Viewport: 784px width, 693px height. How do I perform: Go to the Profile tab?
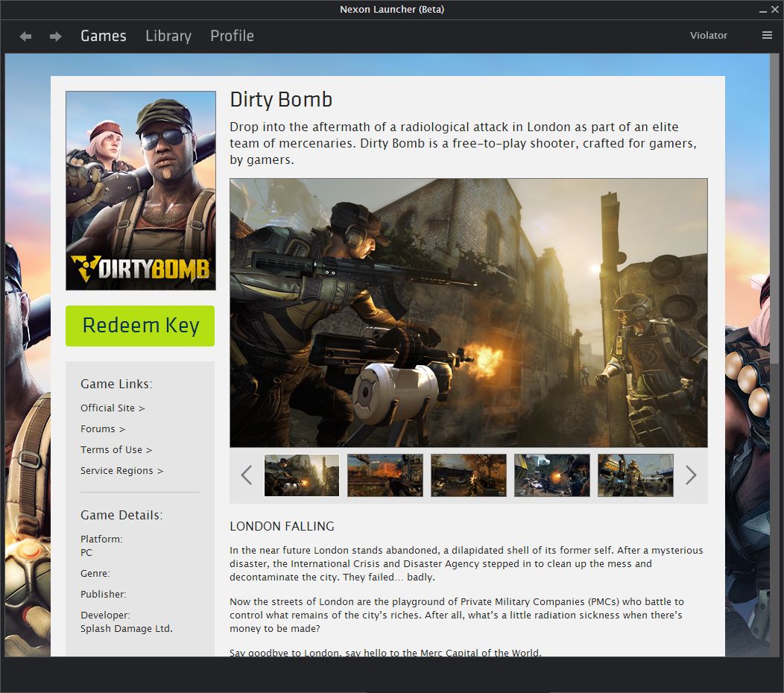pos(232,36)
